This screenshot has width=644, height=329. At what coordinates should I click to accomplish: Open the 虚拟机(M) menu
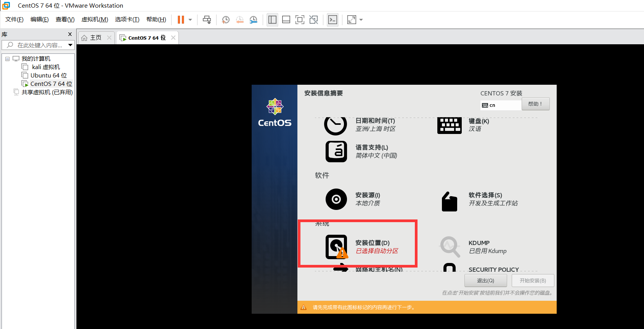tap(95, 19)
